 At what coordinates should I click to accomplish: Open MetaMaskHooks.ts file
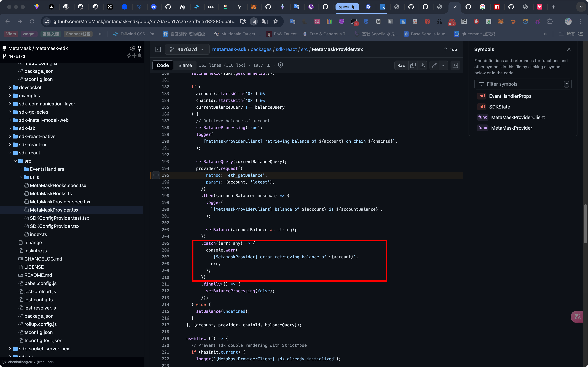pyautogui.click(x=51, y=194)
